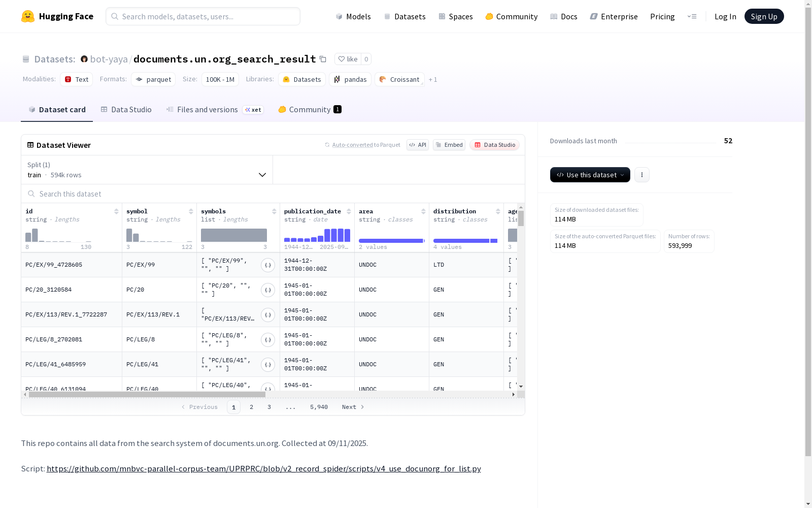Image resolution: width=812 pixels, height=508 pixels.
Task: Open the Community tab with 1 discussion
Action: click(x=310, y=110)
